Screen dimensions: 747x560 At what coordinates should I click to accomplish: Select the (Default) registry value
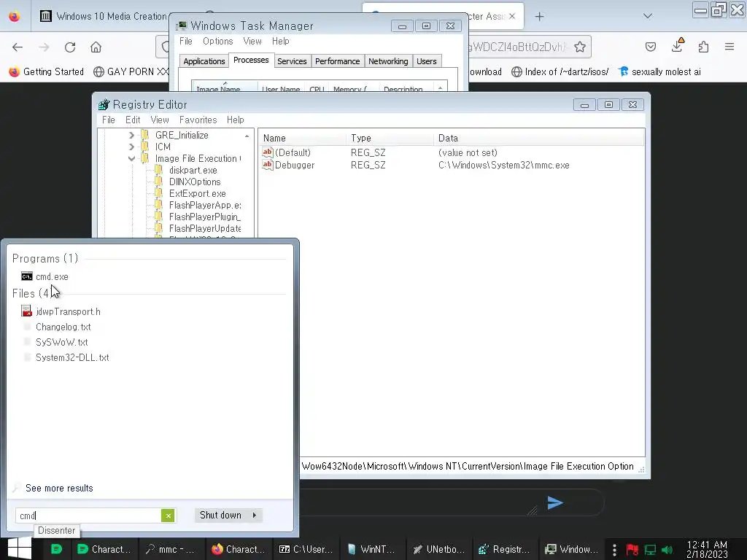point(293,153)
